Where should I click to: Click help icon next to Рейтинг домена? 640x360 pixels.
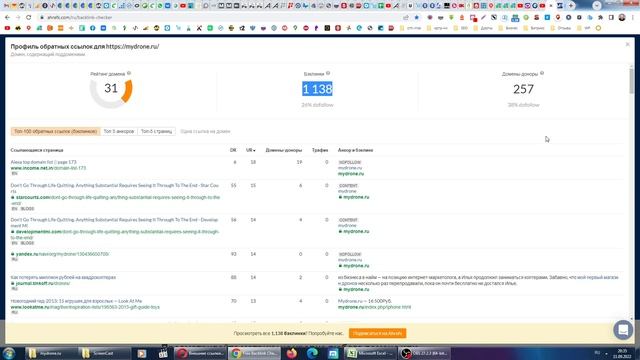pos(129,73)
